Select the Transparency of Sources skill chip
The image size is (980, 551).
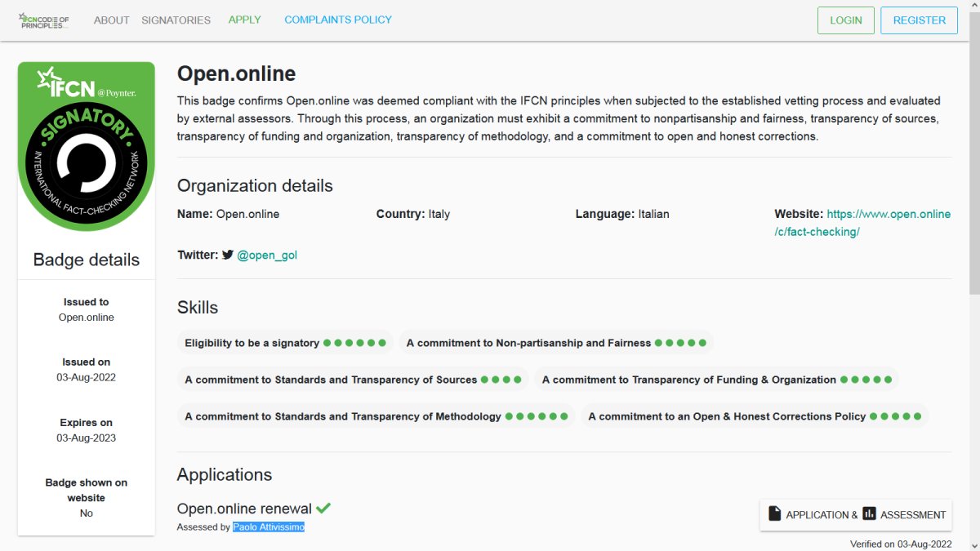pos(353,380)
